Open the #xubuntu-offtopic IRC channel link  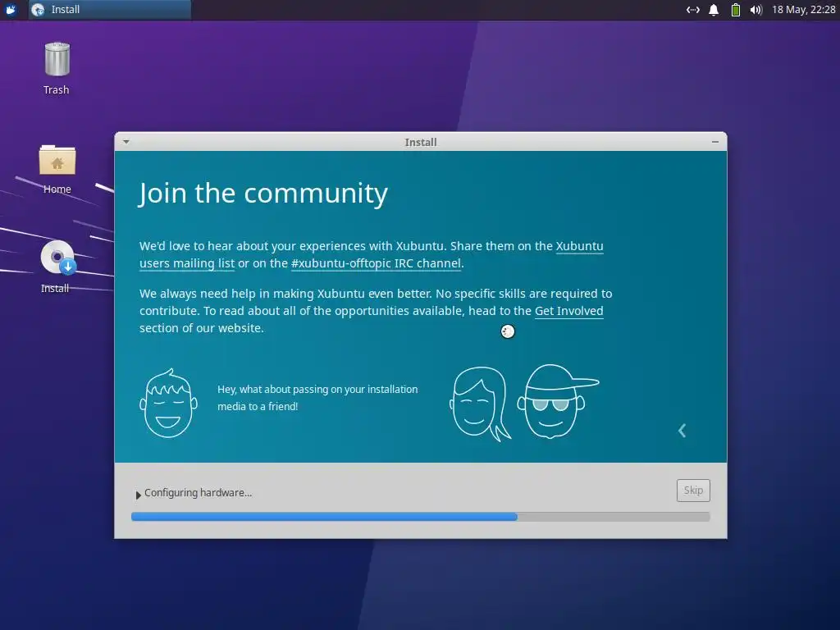coord(376,263)
